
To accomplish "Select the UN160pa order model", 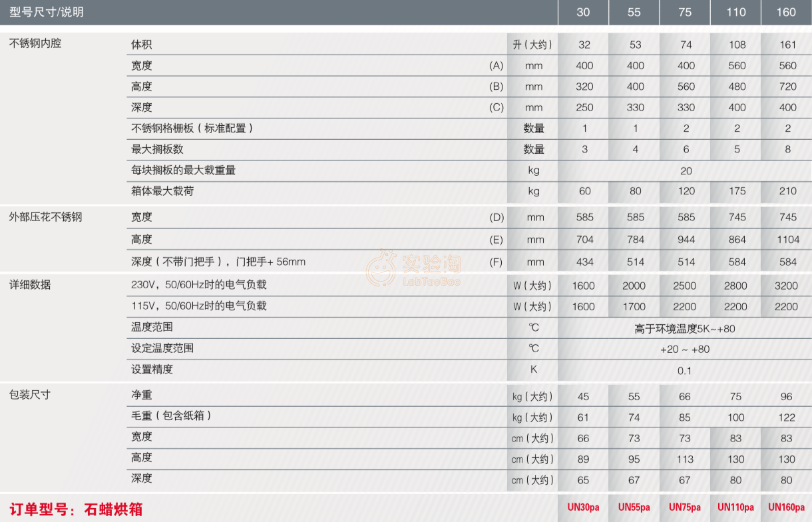I will tap(787, 507).
